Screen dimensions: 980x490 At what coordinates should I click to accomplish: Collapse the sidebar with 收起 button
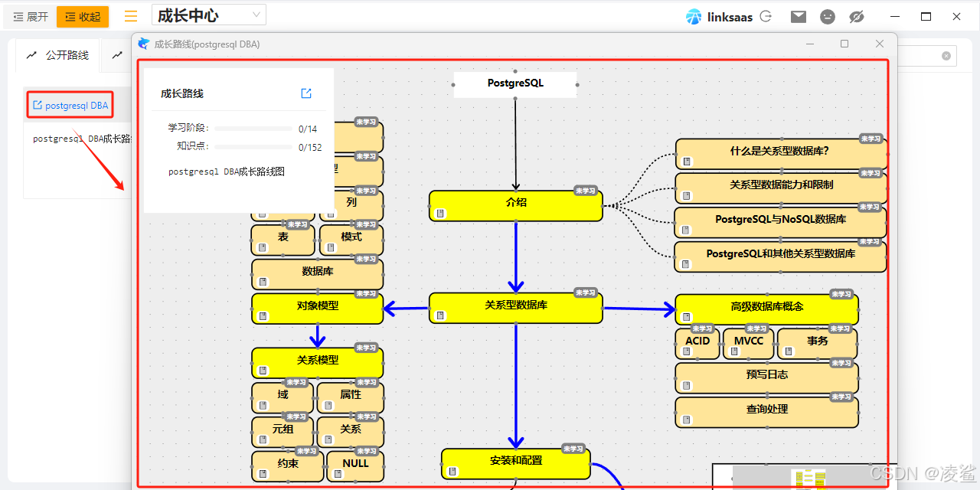(x=82, y=16)
